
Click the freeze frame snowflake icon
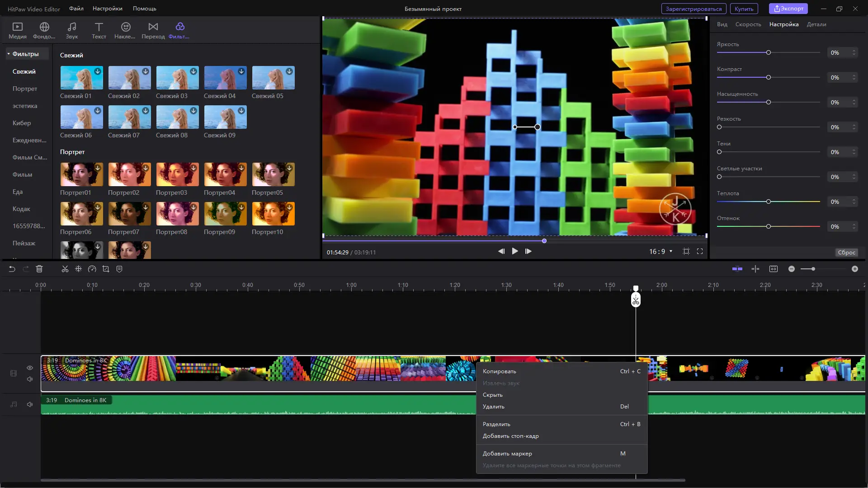point(78,269)
